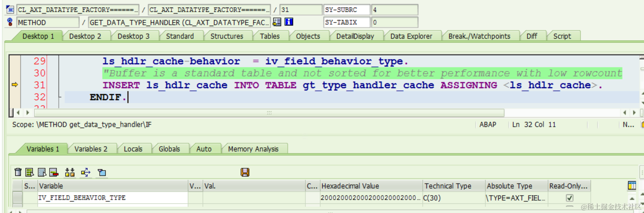Click the 'Ln 32 Col 11' status entry
Viewport: 644px width, 213px height.
point(534,125)
